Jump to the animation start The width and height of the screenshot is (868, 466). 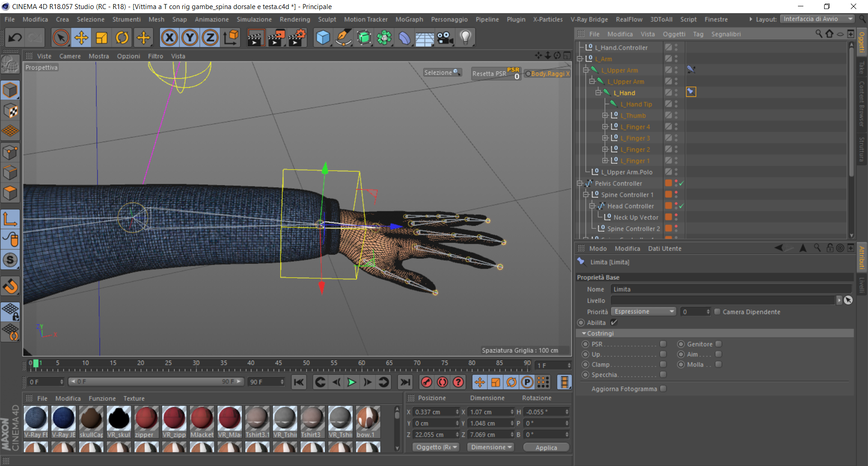[x=299, y=382]
